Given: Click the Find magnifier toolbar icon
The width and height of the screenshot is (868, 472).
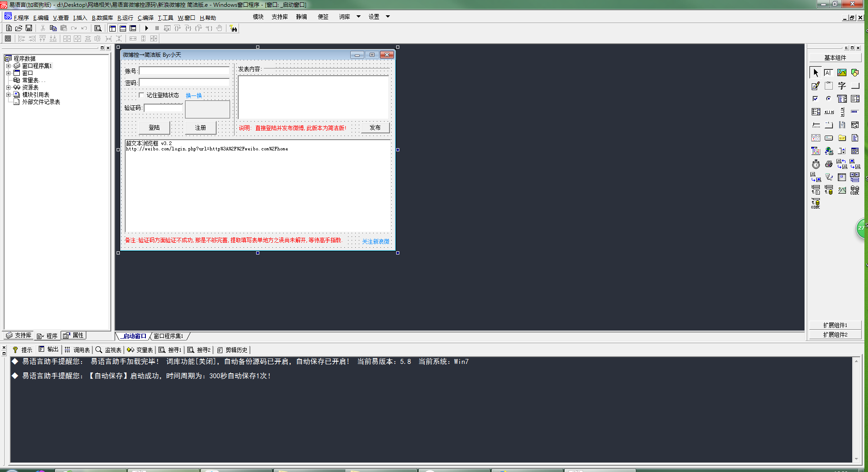Looking at the screenshot, I should pyautogui.click(x=98, y=28).
